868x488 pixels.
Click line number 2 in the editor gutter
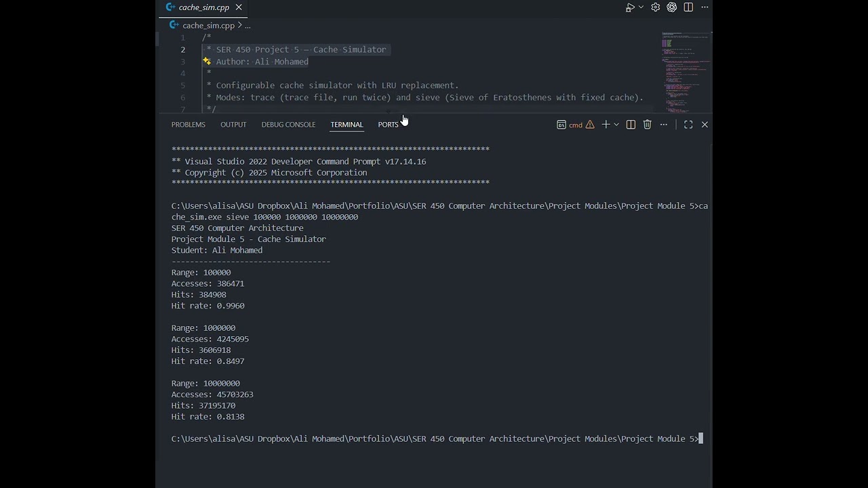point(183,49)
